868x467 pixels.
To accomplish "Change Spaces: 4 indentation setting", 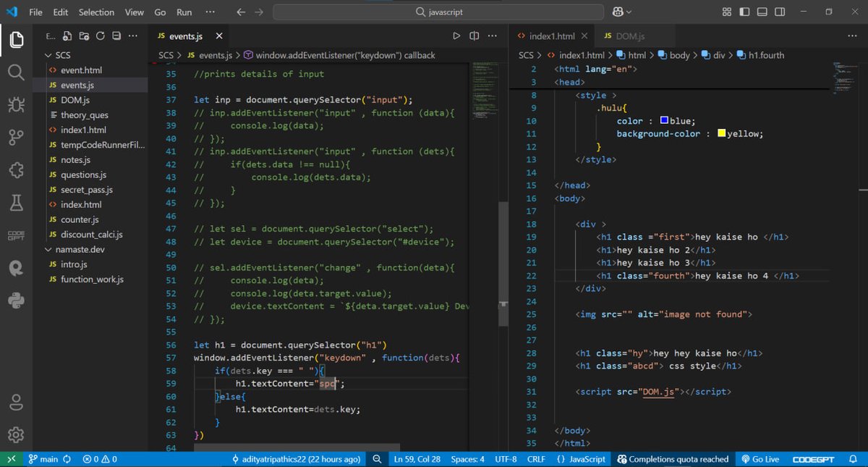I will [x=468, y=459].
